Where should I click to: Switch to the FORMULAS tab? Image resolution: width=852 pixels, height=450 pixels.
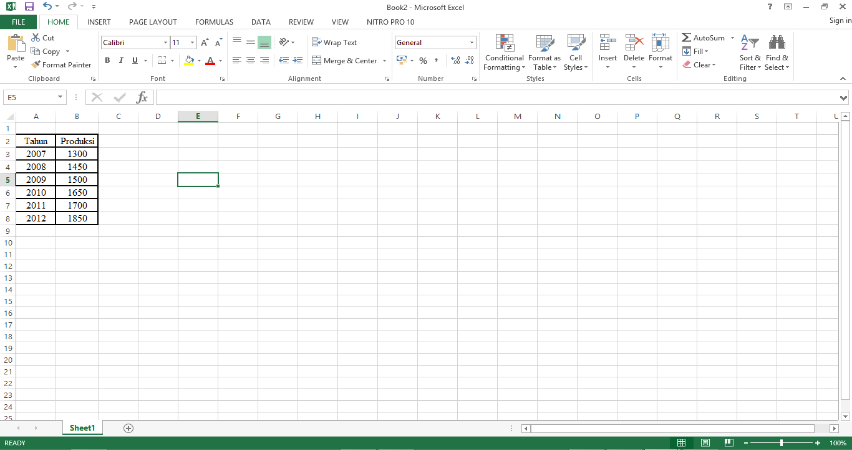click(214, 22)
